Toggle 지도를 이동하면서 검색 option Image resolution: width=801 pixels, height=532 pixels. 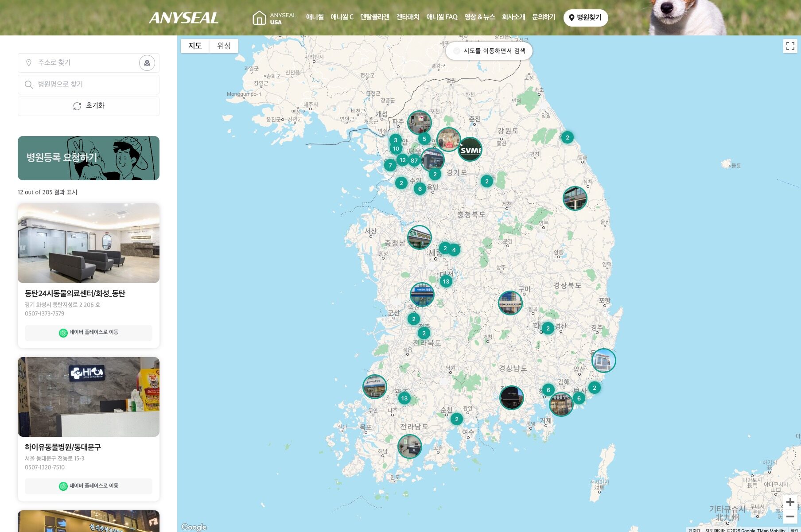[x=489, y=51]
